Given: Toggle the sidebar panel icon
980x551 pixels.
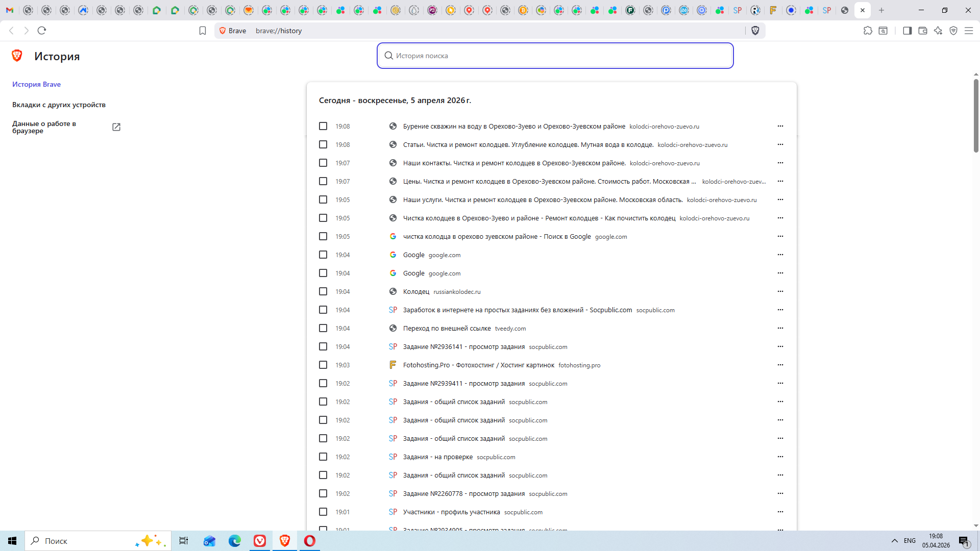Looking at the screenshot, I should point(907,31).
